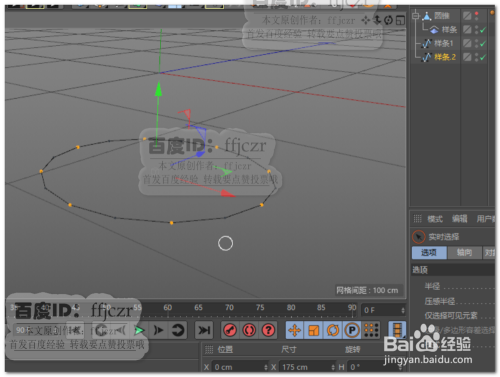Click the layer square for 圆锥

[x=467, y=16]
